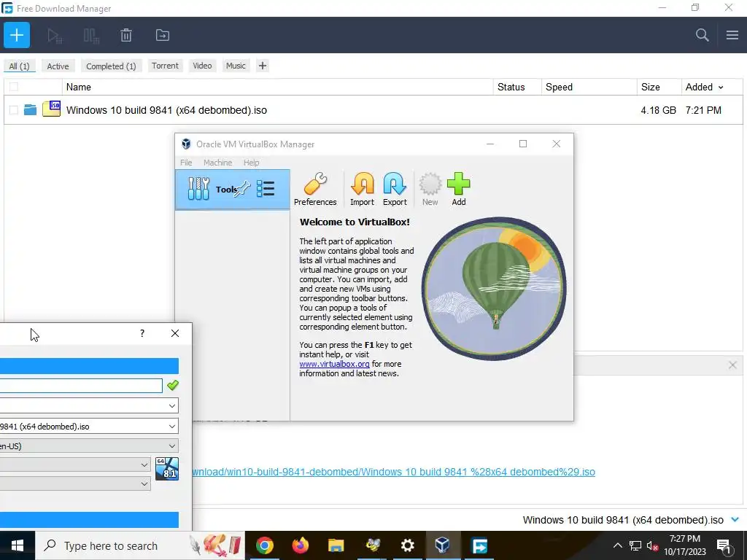The width and height of the screenshot is (747, 560).
Task: Open the Added column sort dropdown arrow
Action: point(721,87)
